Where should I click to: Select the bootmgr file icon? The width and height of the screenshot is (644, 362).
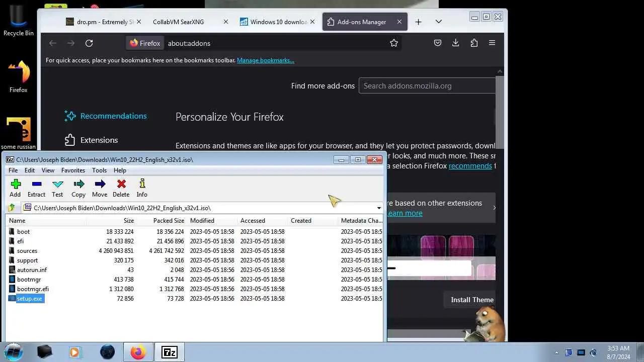click(x=12, y=280)
